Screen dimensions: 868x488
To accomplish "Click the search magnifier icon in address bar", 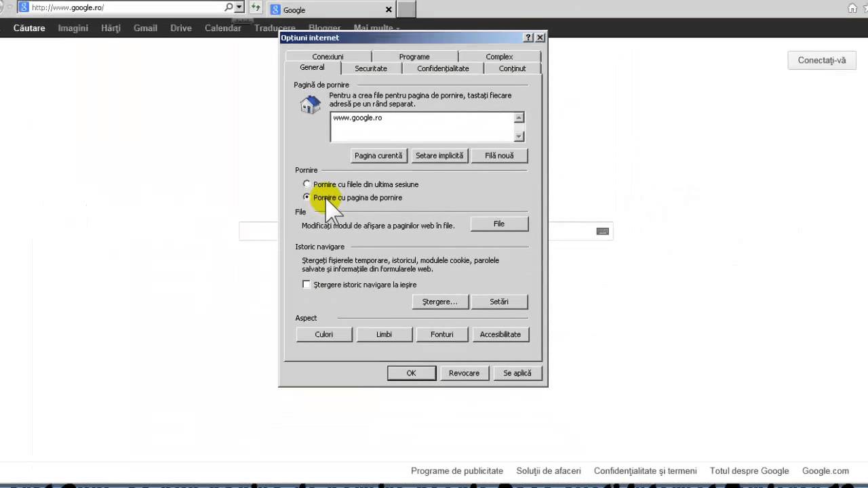I will pos(229,7).
